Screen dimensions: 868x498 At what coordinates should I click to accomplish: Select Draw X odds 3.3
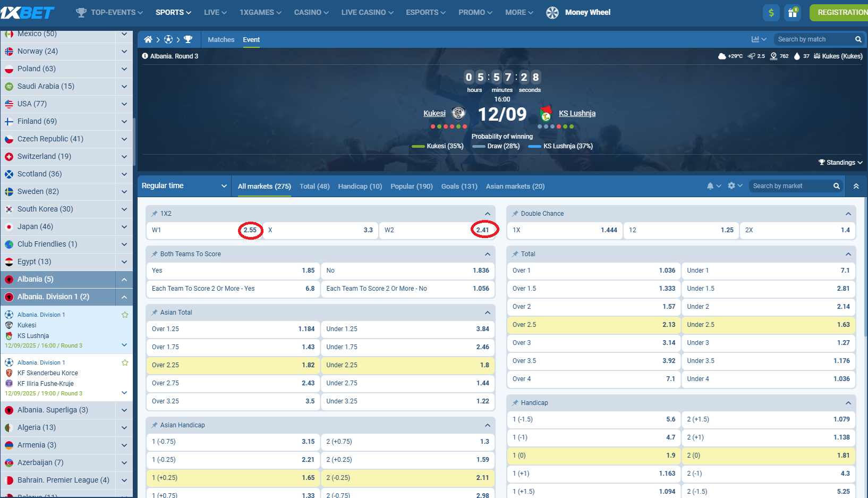tap(320, 230)
